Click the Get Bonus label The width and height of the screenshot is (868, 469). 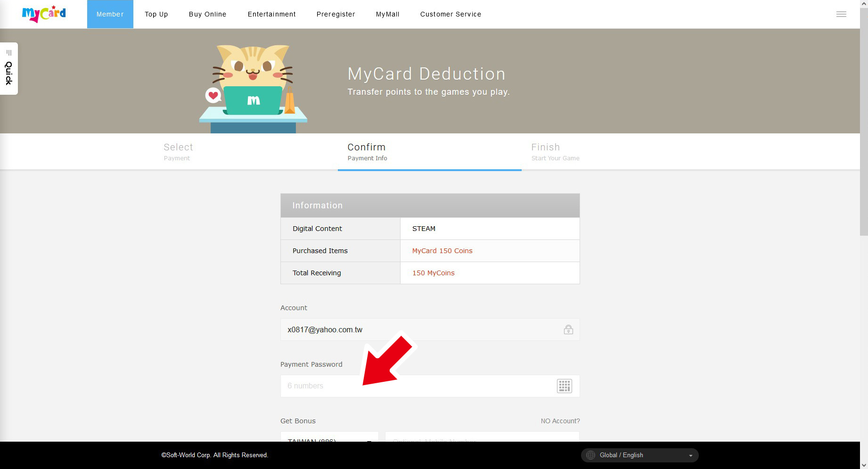coord(298,421)
